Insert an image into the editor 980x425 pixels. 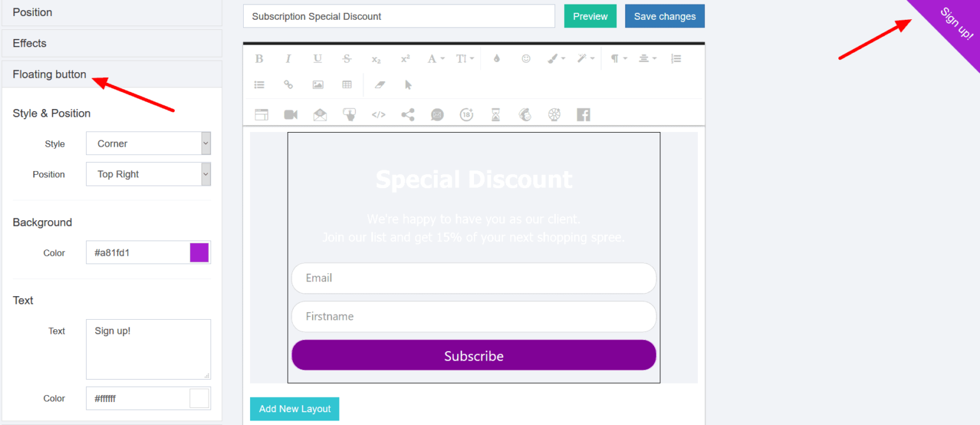coord(318,84)
